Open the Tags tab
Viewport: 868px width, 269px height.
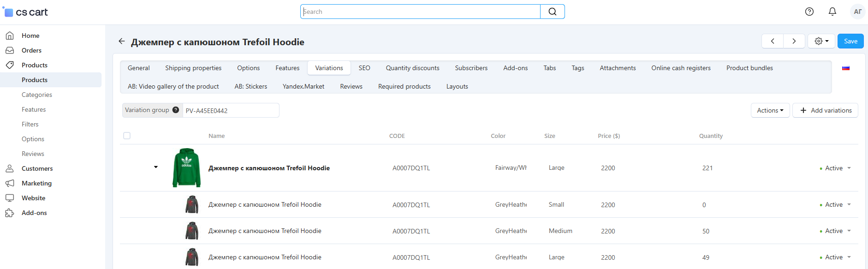(578, 68)
